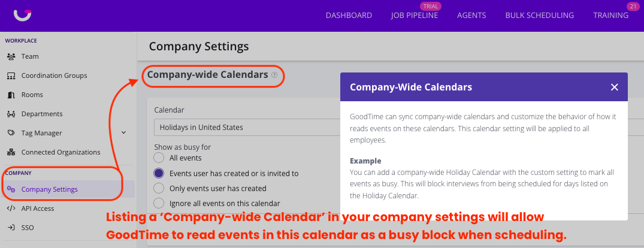Choose Ignore all events on this calendar
The width and height of the screenshot is (644, 248).
(x=159, y=204)
